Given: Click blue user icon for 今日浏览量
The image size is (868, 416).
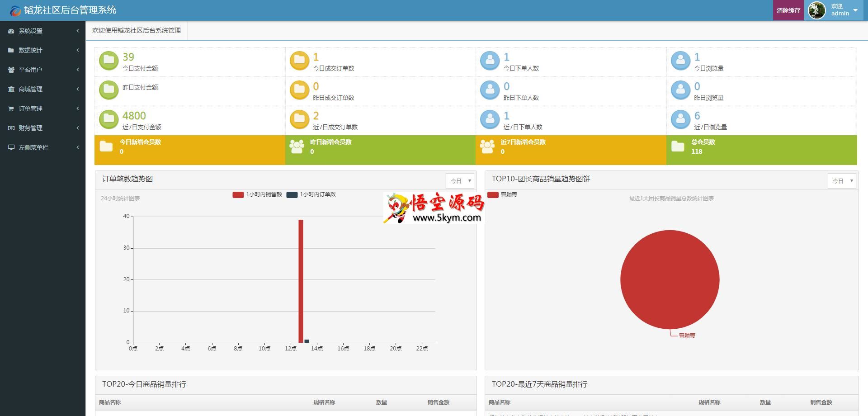Looking at the screenshot, I should [680, 61].
